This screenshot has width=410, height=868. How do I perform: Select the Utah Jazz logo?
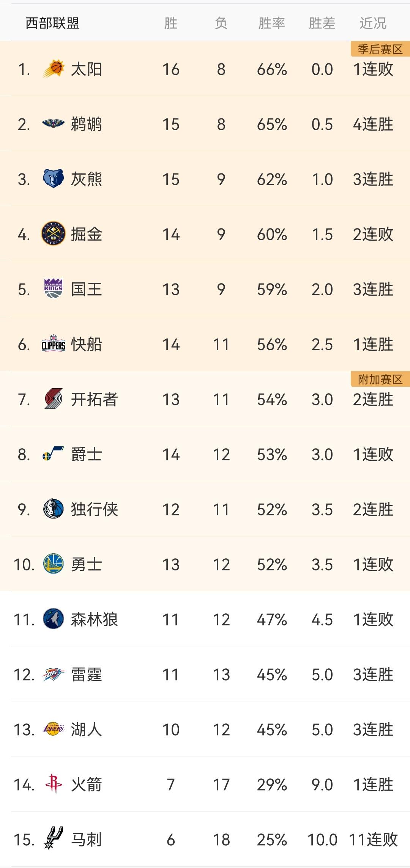53,454
